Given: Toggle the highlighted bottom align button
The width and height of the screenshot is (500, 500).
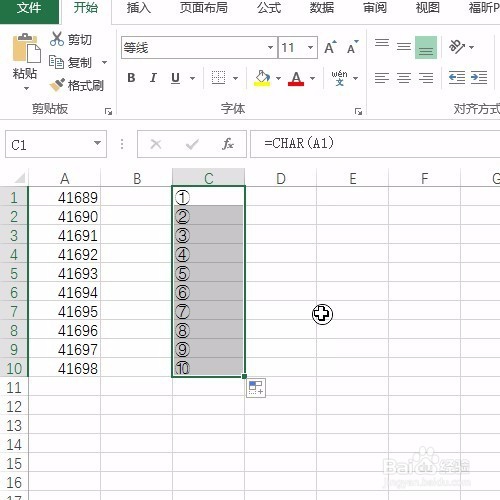Looking at the screenshot, I should pos(426,47).
